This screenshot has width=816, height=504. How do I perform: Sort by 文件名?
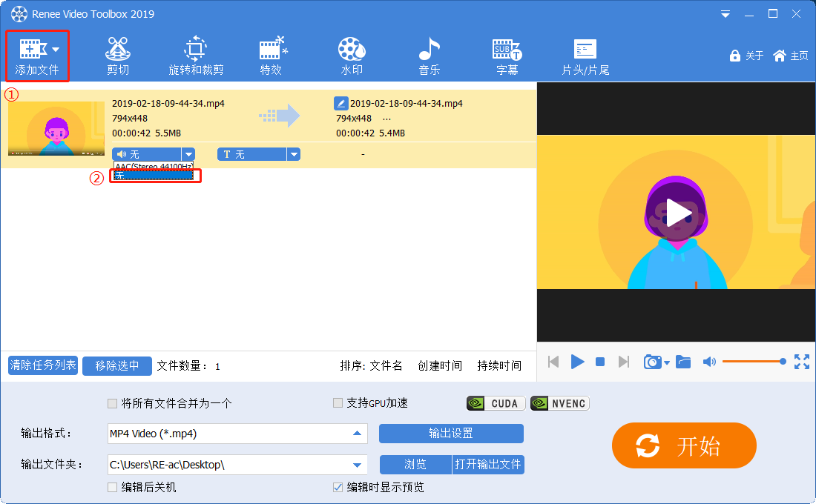[x=386, y=365]
